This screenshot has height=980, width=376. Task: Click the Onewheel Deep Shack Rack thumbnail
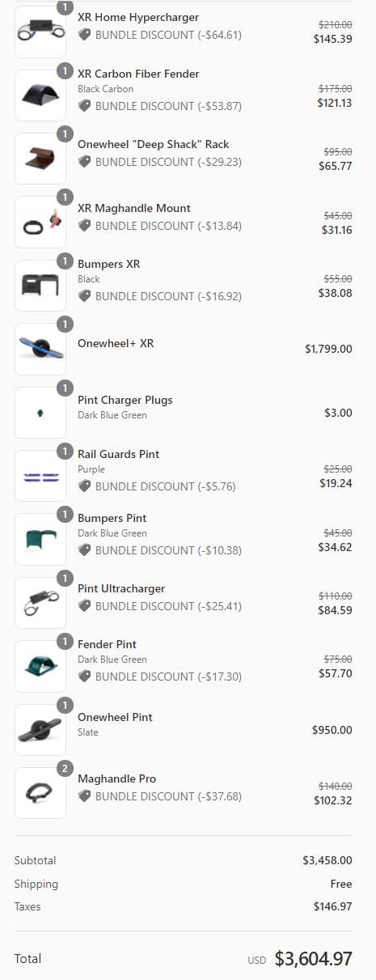(40, 159)
